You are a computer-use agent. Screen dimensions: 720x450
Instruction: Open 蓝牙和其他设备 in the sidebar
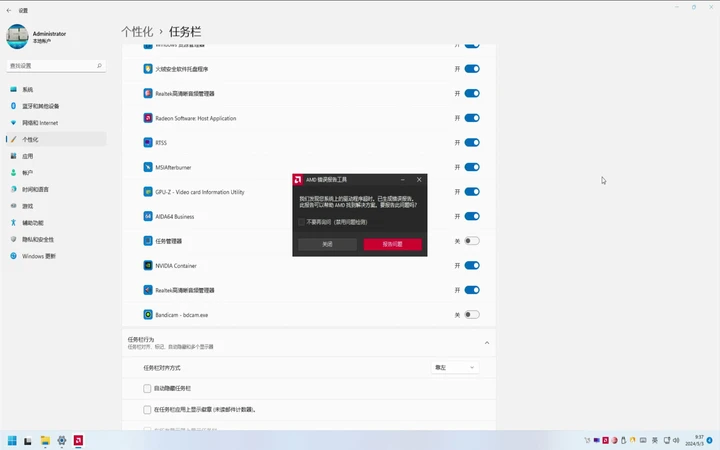point(56,106)
